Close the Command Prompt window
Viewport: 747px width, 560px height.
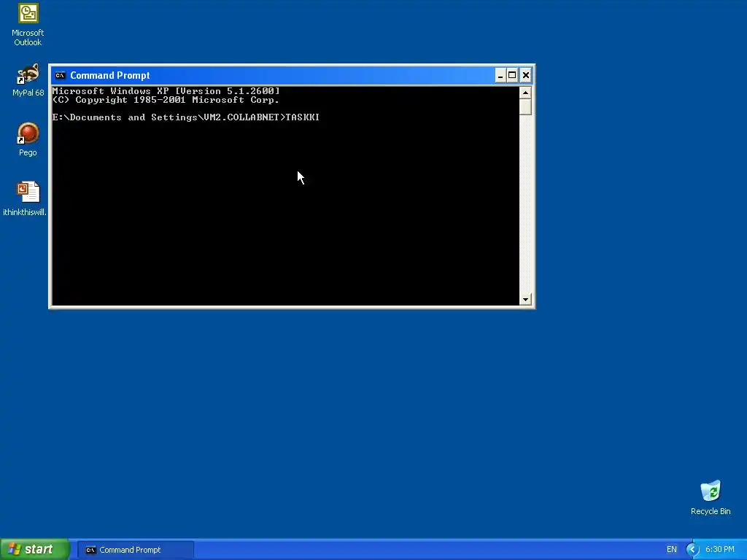click(525, 75)
